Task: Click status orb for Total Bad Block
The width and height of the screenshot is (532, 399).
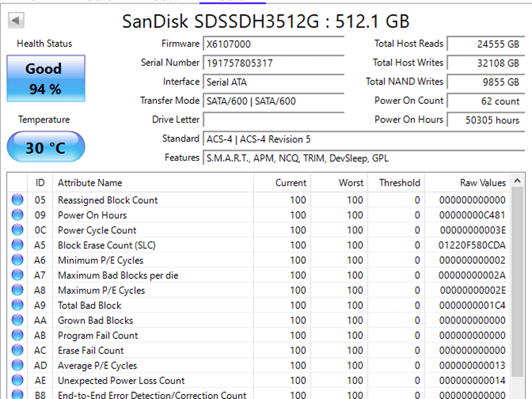Action: tap(17, 305)
